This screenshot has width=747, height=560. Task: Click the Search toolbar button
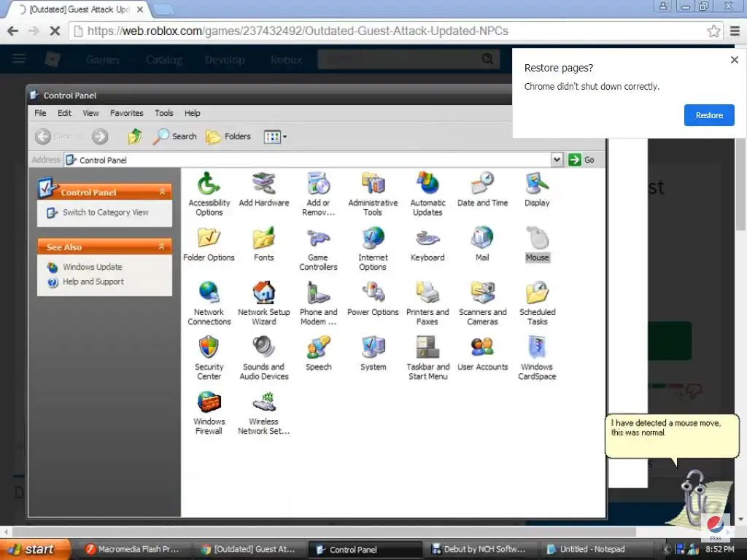point(174,136)
